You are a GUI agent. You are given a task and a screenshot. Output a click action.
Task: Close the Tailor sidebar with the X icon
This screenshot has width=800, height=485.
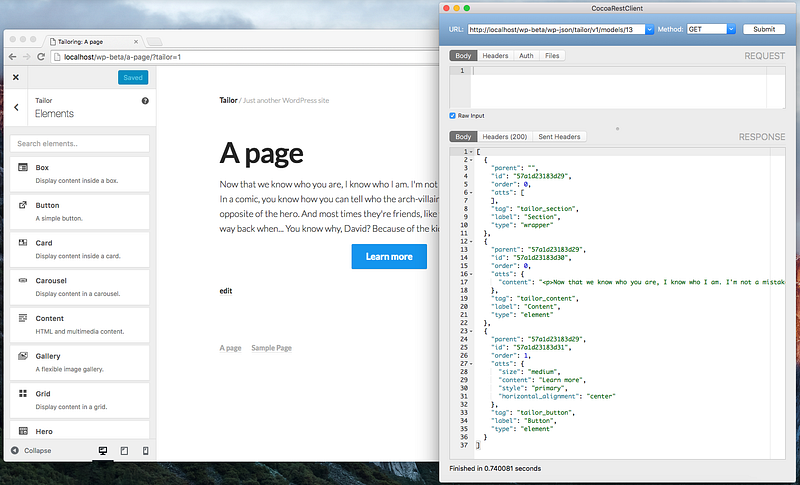[16, 78]
